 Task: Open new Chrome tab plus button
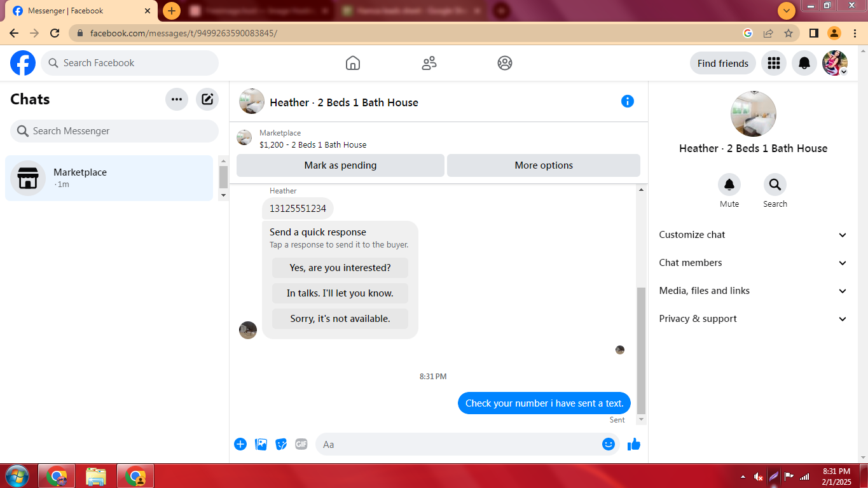(x=172, y=11)
